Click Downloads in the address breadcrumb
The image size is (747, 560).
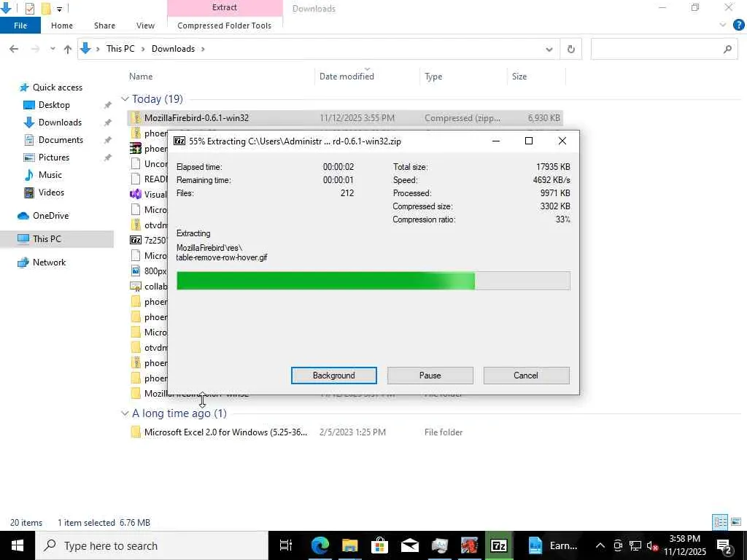[173, 49]
